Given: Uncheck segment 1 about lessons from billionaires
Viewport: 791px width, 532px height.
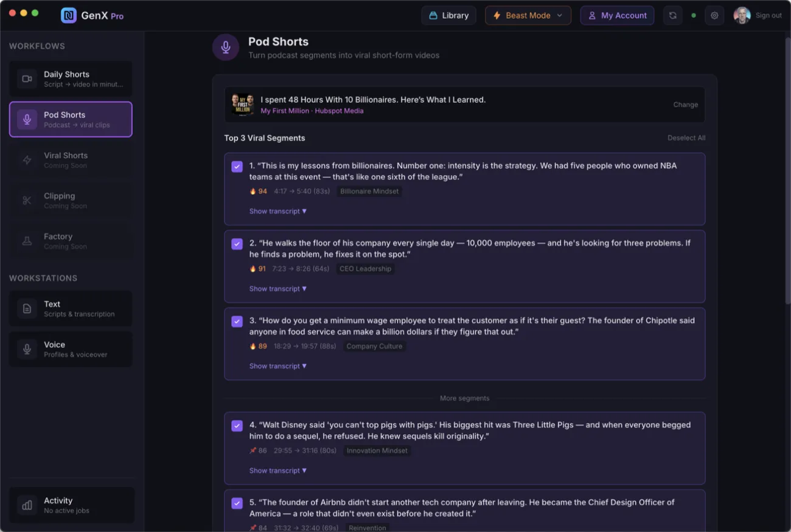Looking at the screenshot, I should [x=237, y=167].
